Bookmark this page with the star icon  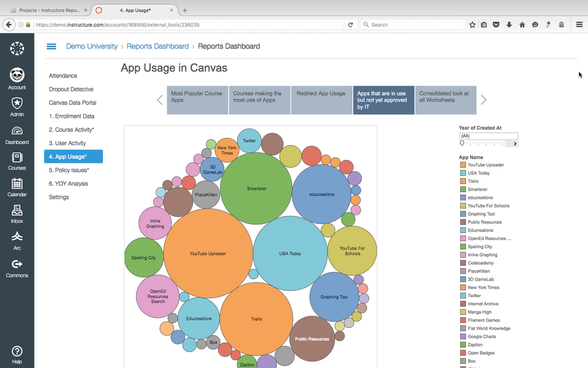pyautogui.click(x=472, y=25)
